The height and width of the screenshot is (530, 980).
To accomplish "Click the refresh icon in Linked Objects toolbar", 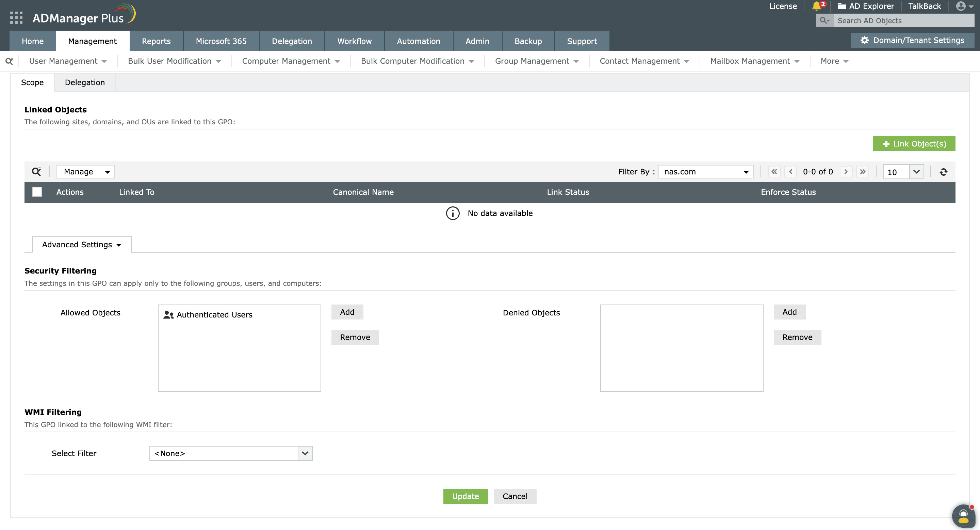I will point(943,172).
